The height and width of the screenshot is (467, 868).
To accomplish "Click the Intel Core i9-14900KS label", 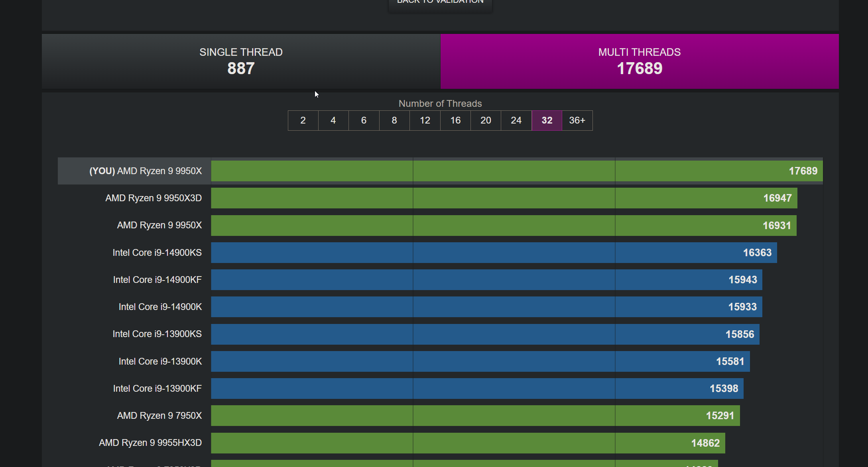I will [157, 253].
